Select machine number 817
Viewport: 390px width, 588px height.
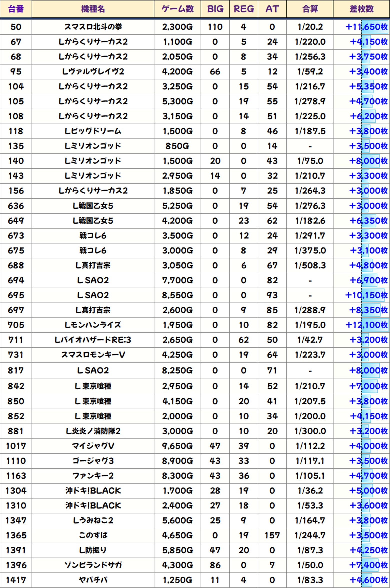tap(16, 370)
